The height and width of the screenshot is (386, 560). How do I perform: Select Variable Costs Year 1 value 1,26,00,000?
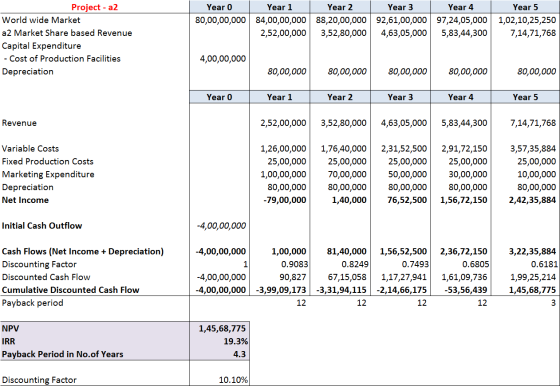click(x=283, y=149)
